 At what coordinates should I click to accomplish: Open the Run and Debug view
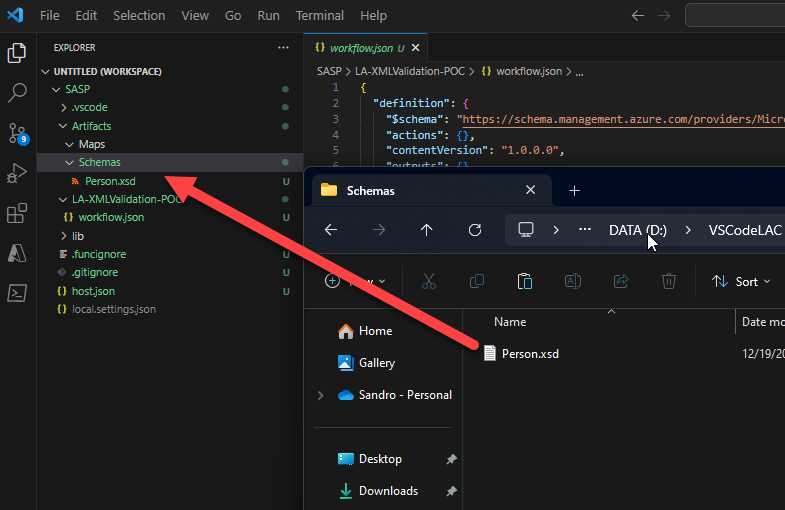(17, 173)
